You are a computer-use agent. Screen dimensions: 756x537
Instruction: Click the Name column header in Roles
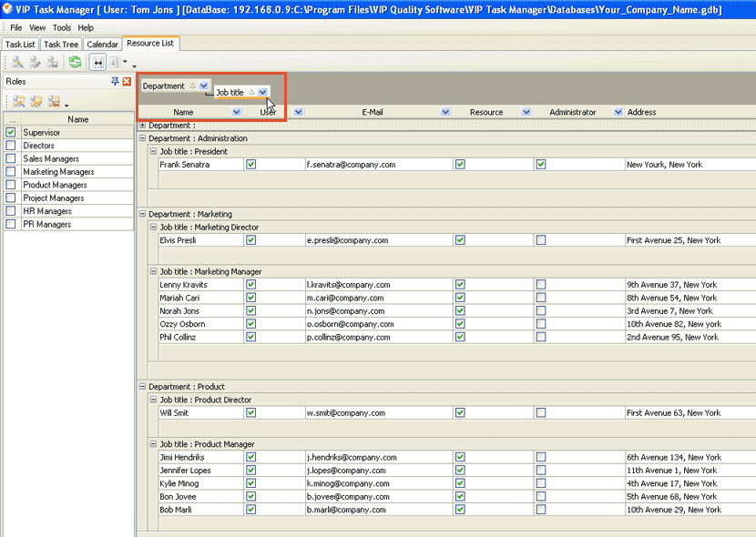click(x=77, y=119)
